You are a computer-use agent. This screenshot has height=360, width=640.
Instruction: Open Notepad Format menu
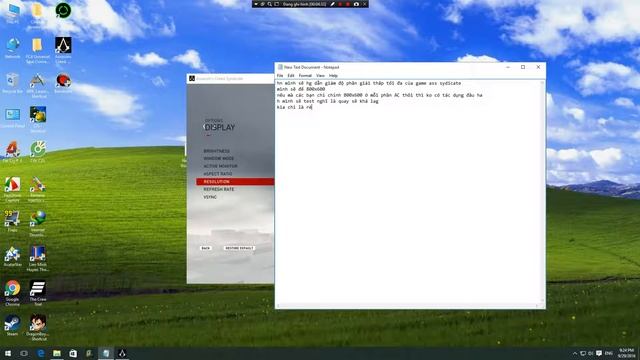(x=305, y=76)
